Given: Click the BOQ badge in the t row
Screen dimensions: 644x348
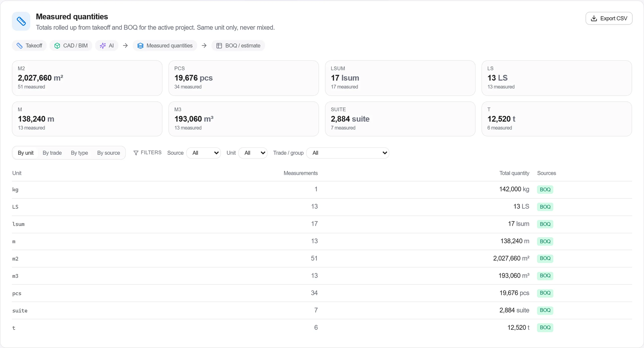Looking at the screenshot, I should click(x=545, y=328).
